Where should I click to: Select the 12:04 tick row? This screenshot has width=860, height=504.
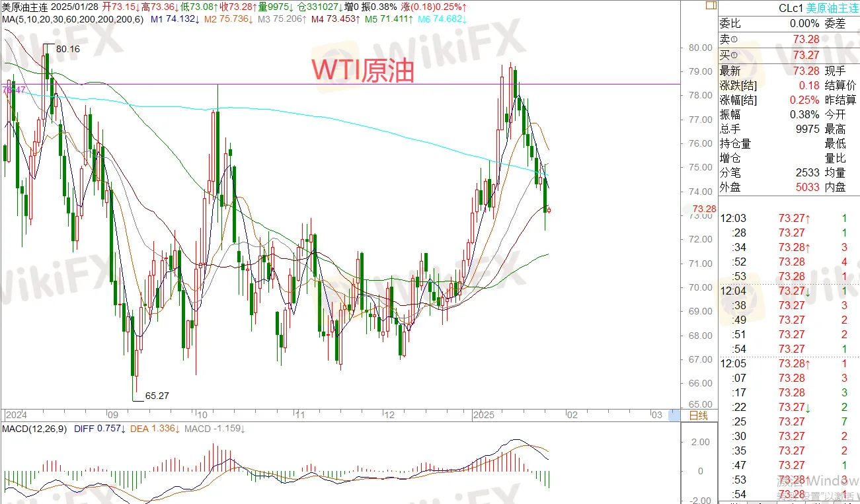(x=789, y=291)
